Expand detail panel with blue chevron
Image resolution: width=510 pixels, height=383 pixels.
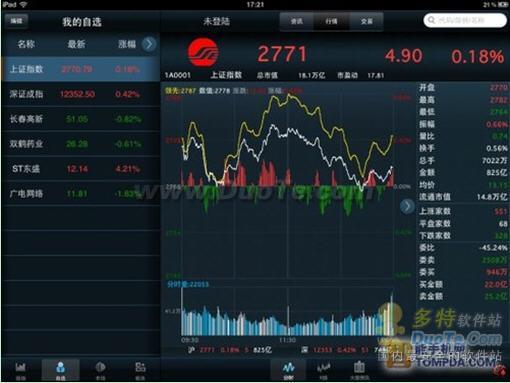[x=407, y=206]
